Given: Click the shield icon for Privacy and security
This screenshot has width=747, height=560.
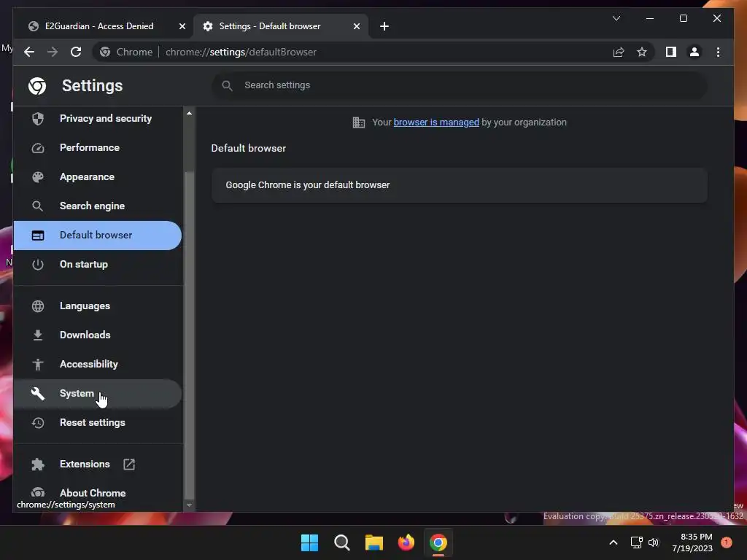Looking at the screenshot, I should (x=38, y=118).
